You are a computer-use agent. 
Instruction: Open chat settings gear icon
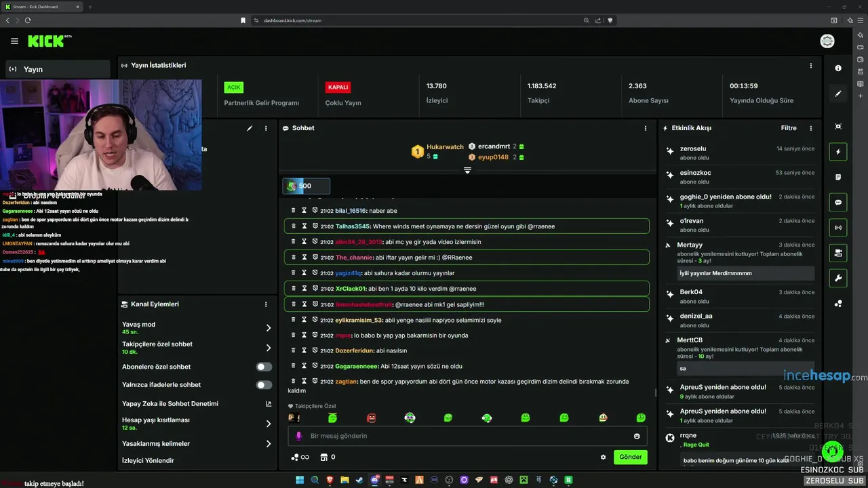604,457
